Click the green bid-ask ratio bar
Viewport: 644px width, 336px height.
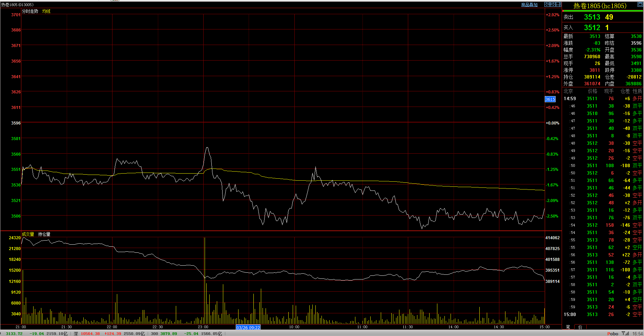[603, 11]
